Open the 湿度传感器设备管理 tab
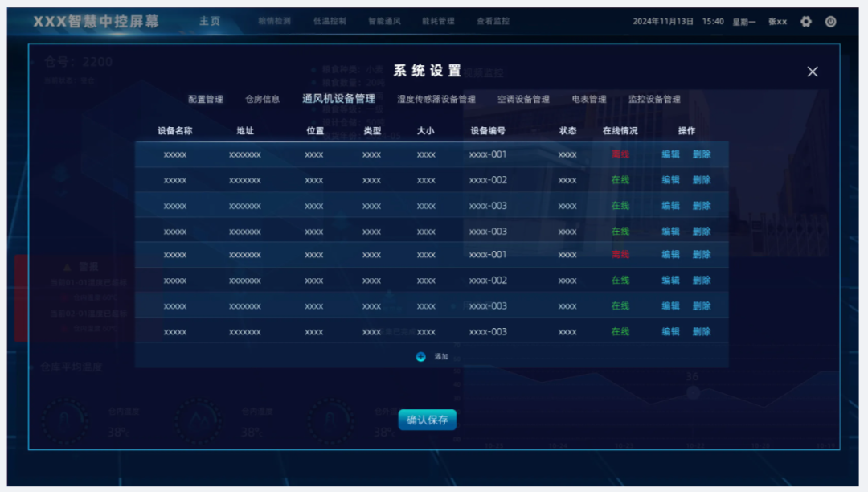This screenshot has width=868, height=492. tap(436, 99)
